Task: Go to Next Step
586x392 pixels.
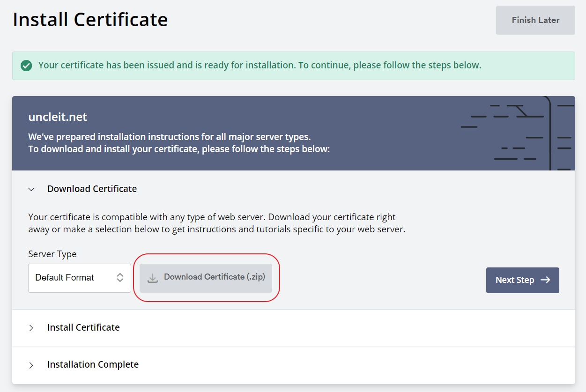Action: click(x=522, y=280)
